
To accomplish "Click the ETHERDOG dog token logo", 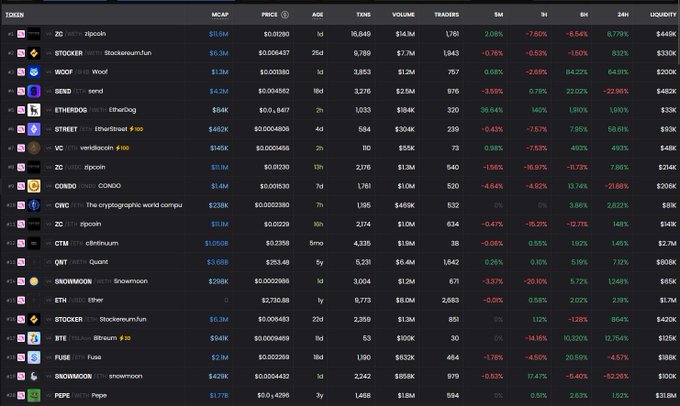I will tap(34, 110).
